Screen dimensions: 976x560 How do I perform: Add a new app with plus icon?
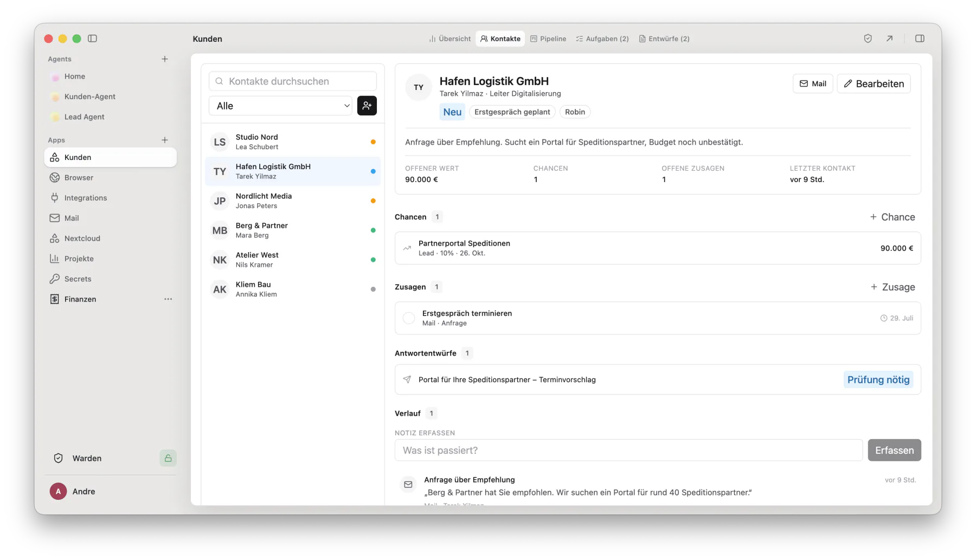coord(165,140)
